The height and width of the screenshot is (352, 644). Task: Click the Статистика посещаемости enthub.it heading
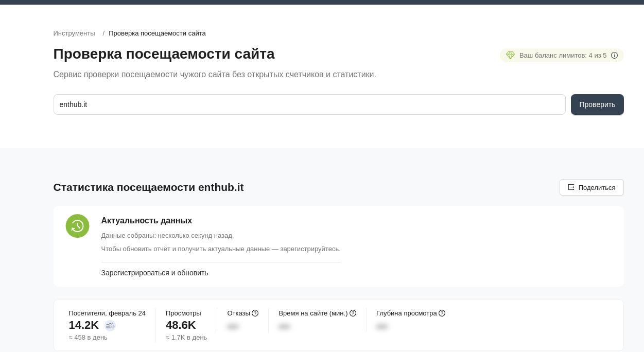(x=149, y=187)
